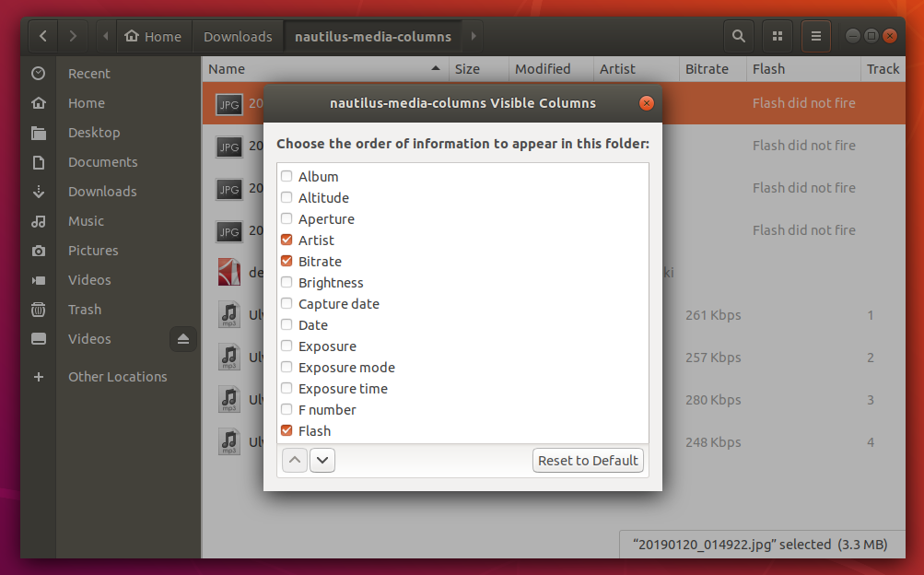Switch to grid view
The image size is (924, 575).
click(x=777, y=36)
